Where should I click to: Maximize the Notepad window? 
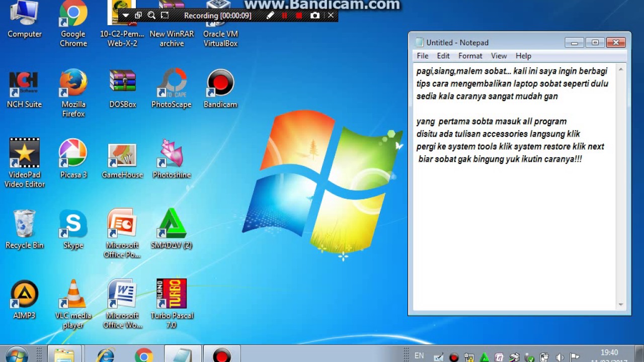pos(595,43)
